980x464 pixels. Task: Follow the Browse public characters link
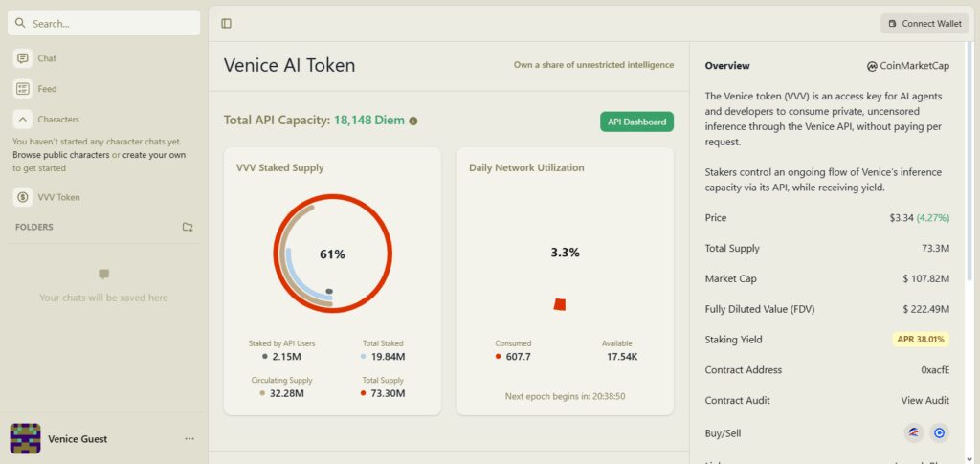60,155
